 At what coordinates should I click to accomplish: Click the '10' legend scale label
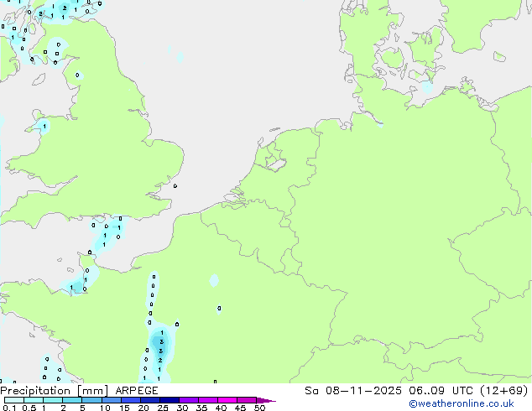[105, 408]
